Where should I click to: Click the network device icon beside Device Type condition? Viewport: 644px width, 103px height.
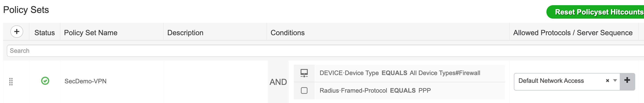[304, 73]
